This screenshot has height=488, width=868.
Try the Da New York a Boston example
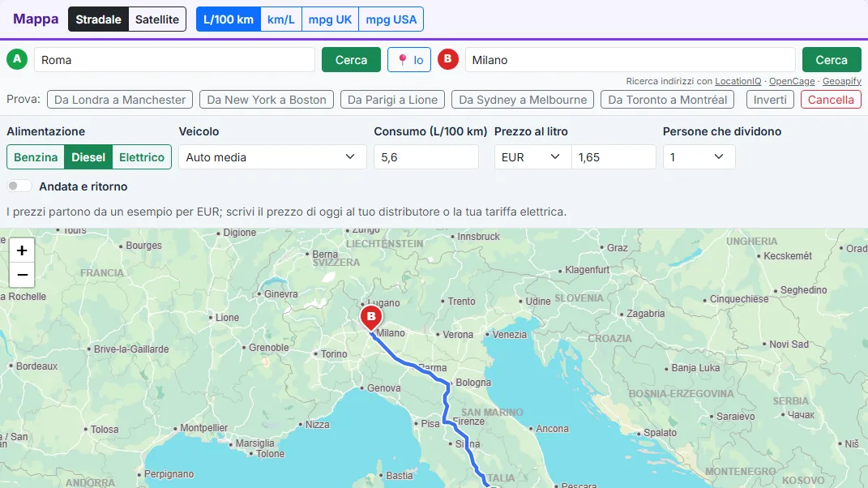[x=267, y=100]
